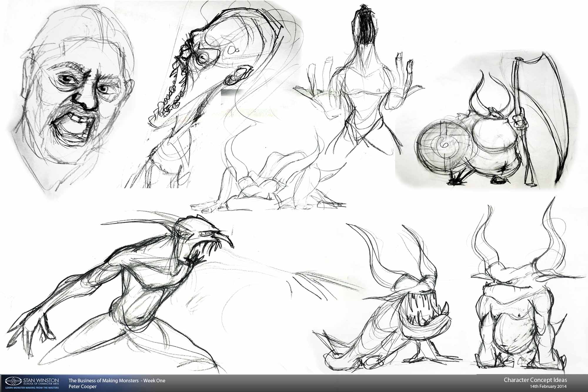
Task: Click the '14th February 2014' date text
Action: click(x=548, y=387)
